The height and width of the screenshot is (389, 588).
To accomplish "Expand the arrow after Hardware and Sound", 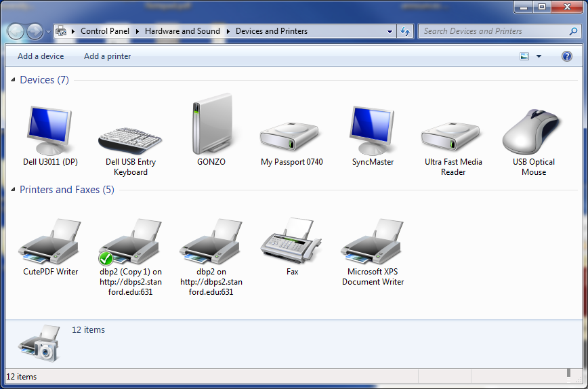I will (228, 31).
